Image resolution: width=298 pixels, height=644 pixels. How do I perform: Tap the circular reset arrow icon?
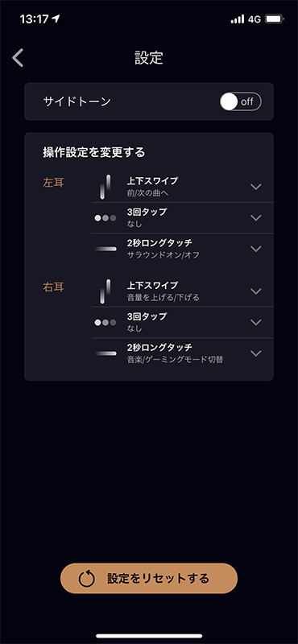coord(87,579)
